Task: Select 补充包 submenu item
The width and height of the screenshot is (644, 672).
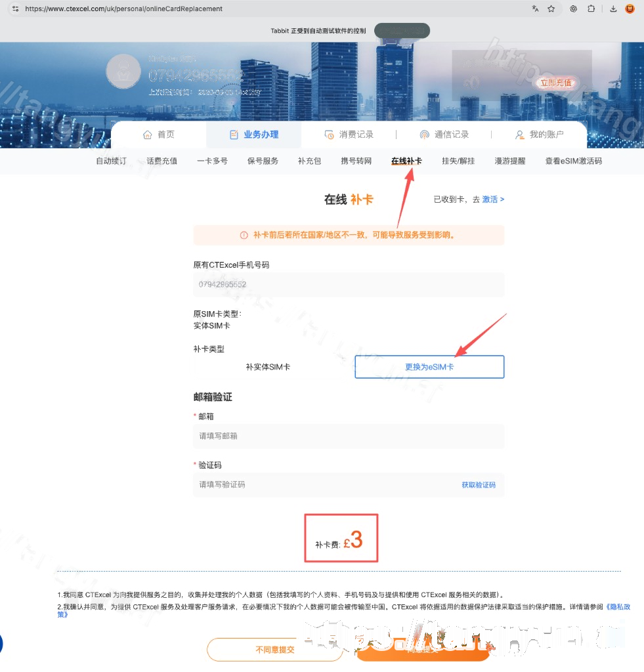Action: point(310,161)
